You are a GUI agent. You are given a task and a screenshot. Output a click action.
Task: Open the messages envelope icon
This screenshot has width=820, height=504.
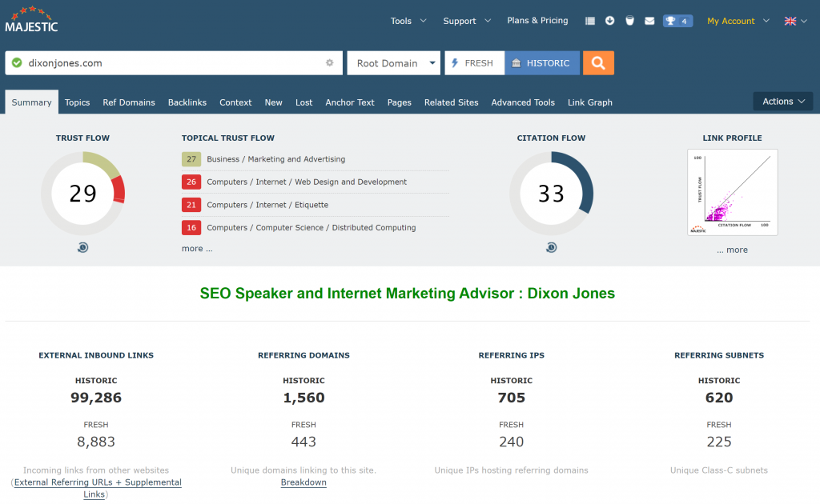[649, 21]
